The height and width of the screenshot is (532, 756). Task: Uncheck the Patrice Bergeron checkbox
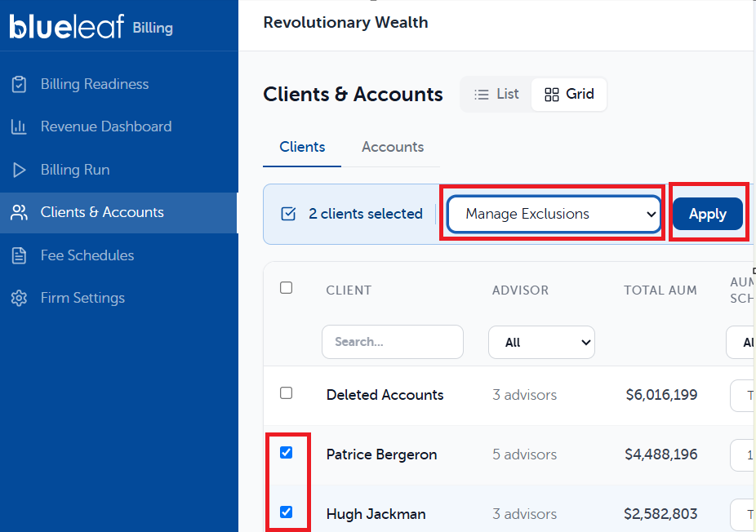(x=286, y=453)
